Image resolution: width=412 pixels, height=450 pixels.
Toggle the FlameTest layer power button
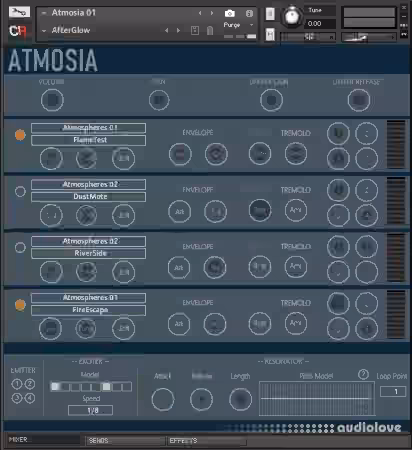click(x=20, y=135)
